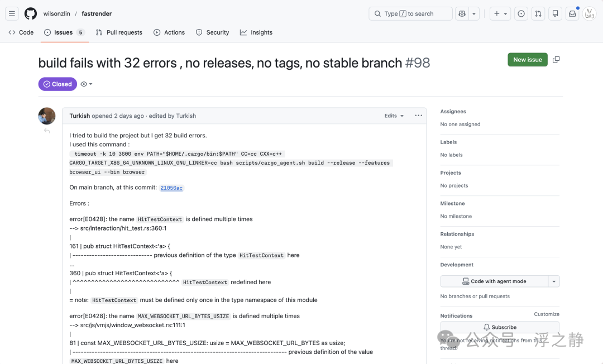Open pull requests shortcut icon in header

point(538,14)
